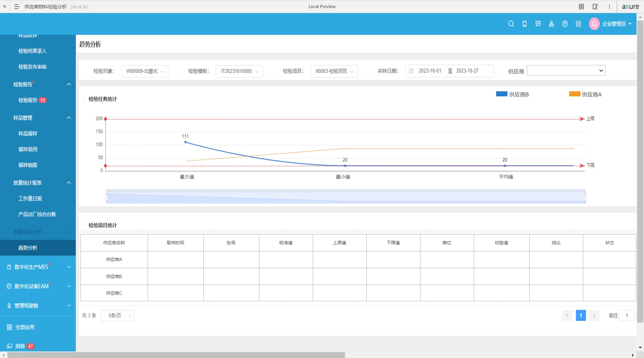Image resolution: width=644 pixels, height=358 pixels.
Task: Toggle the 供应商B blue legend swatch
Action: pos(501,94)
